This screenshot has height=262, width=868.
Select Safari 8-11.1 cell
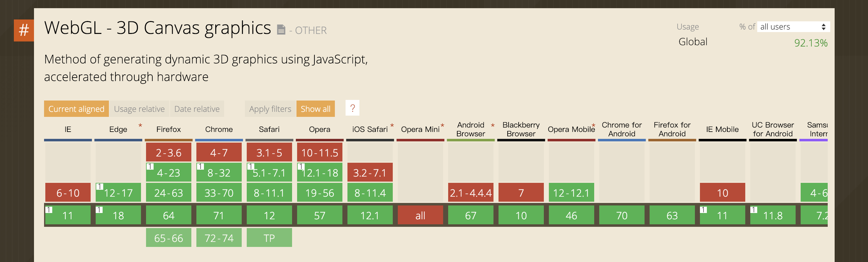(269, 192)
